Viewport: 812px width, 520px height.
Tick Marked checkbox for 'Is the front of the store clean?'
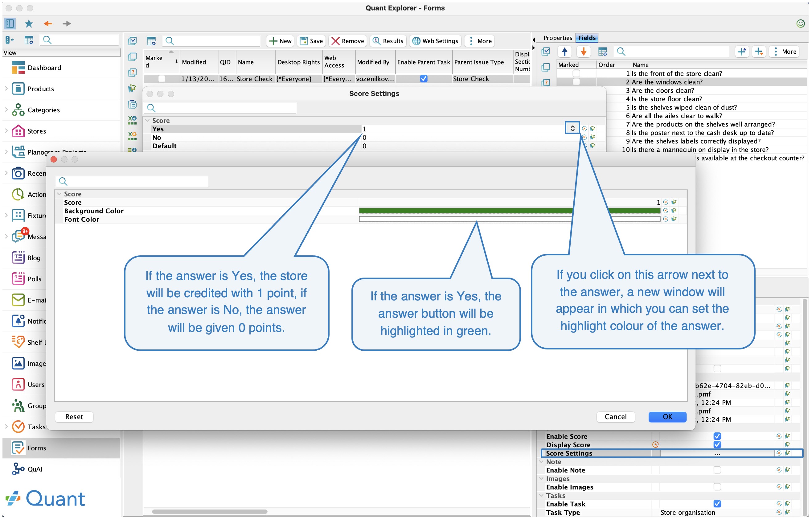pos(576,73)
